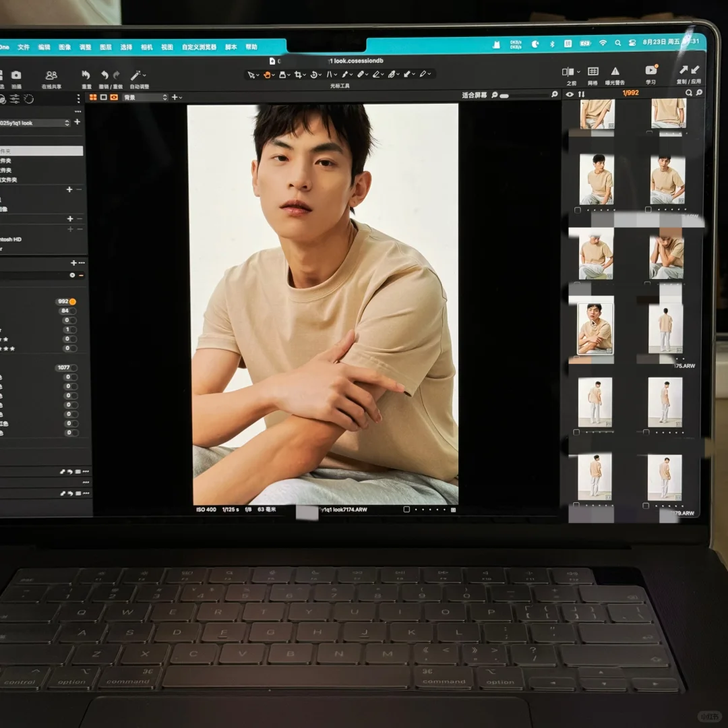Screen dimensions: 728x728
Task: Open the 调整 Adjustments menu
Action: (x=85, y=47)
